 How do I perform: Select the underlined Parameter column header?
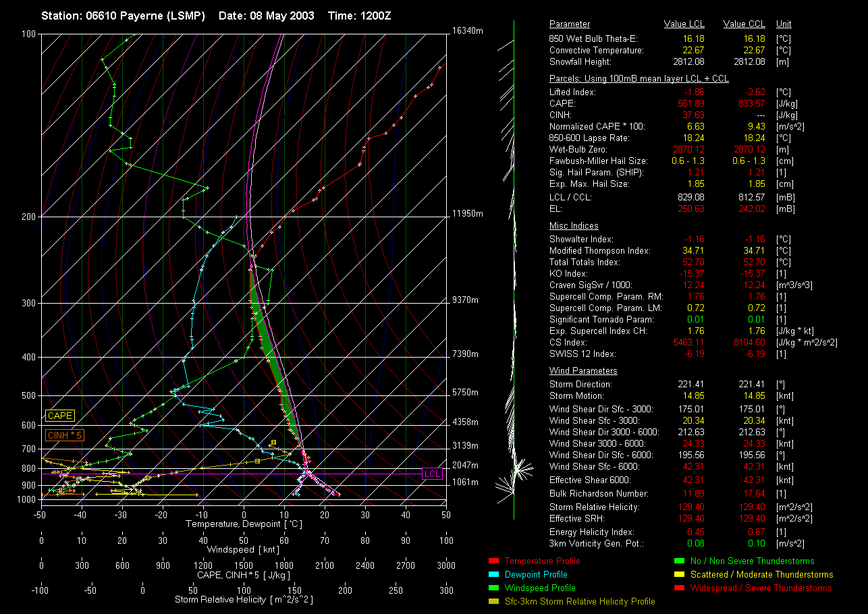click(570, 24)
